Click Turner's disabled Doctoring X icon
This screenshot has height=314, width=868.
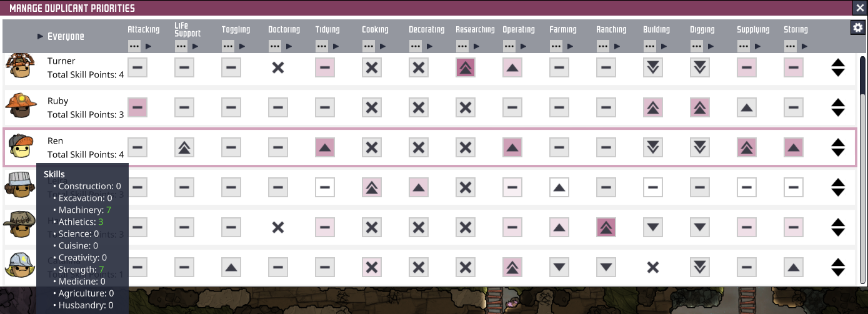tap(278, 67)
